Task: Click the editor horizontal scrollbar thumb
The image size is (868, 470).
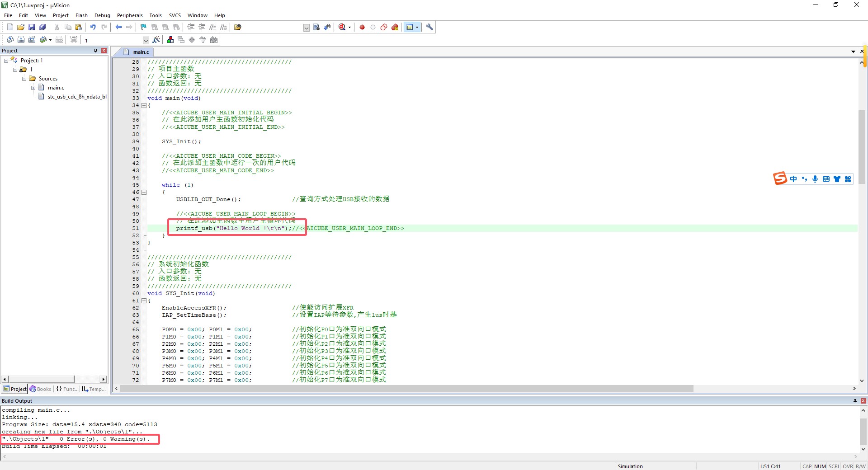Action: (x=407, y=389)
